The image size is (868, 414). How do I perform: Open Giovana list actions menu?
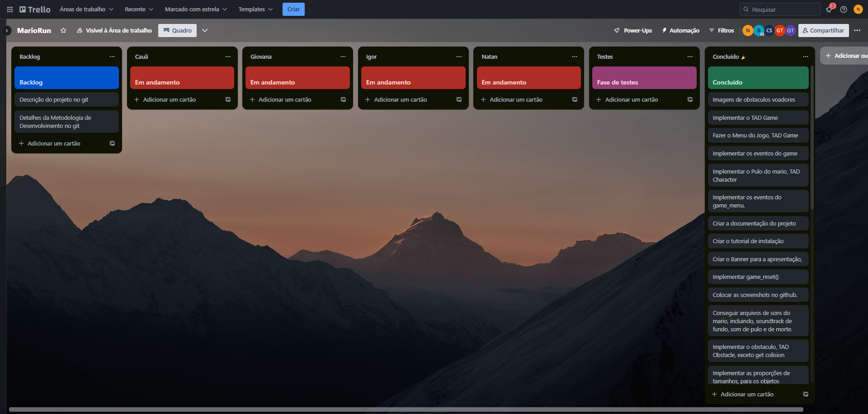(x=343, y=56)
